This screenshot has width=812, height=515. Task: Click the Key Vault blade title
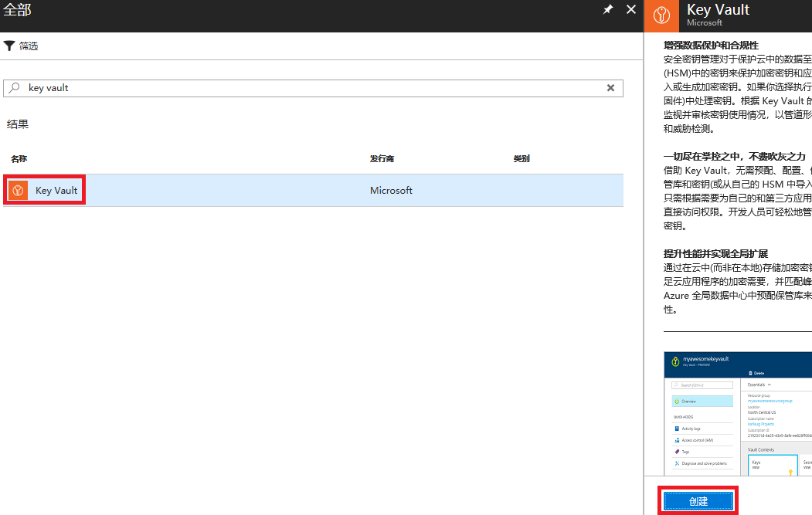(718, 10)
